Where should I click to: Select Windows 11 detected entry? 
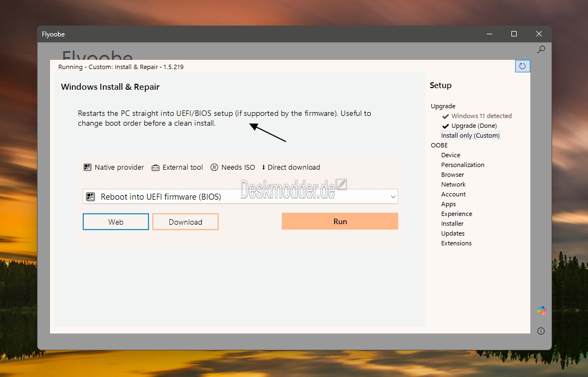pos(481,116)
